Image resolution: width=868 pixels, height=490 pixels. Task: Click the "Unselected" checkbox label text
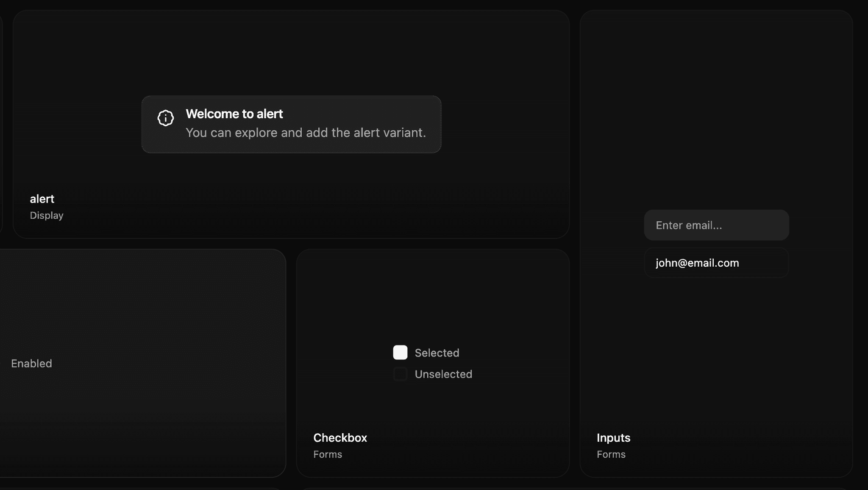point(443,374)
